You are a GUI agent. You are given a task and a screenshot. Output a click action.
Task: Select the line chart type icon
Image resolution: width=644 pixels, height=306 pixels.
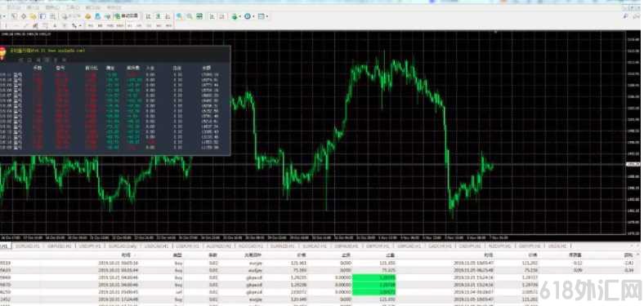(x=168, y=16)
